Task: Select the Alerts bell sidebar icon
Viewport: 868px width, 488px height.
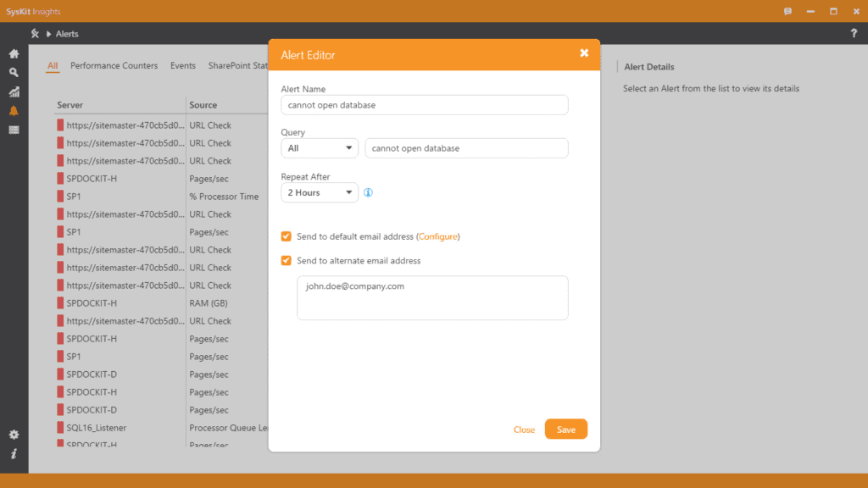Action: 14,111
